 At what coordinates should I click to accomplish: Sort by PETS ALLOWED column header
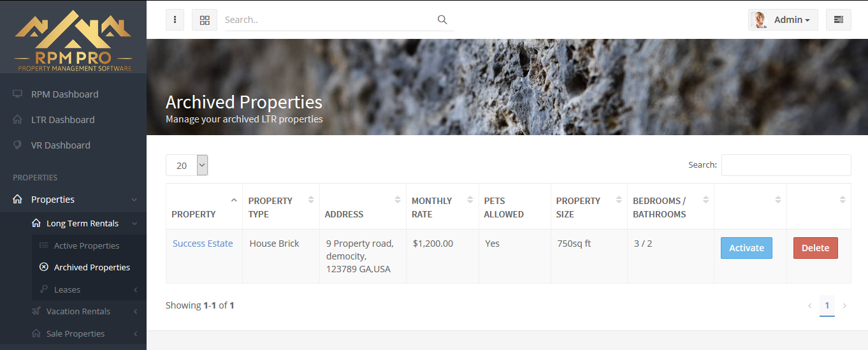coord(515,207)
